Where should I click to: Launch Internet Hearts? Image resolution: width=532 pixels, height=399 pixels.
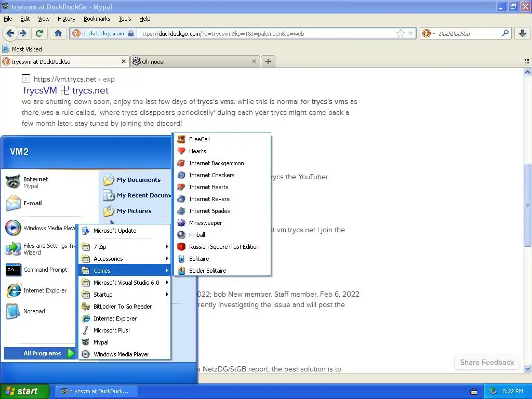[222, 187]
